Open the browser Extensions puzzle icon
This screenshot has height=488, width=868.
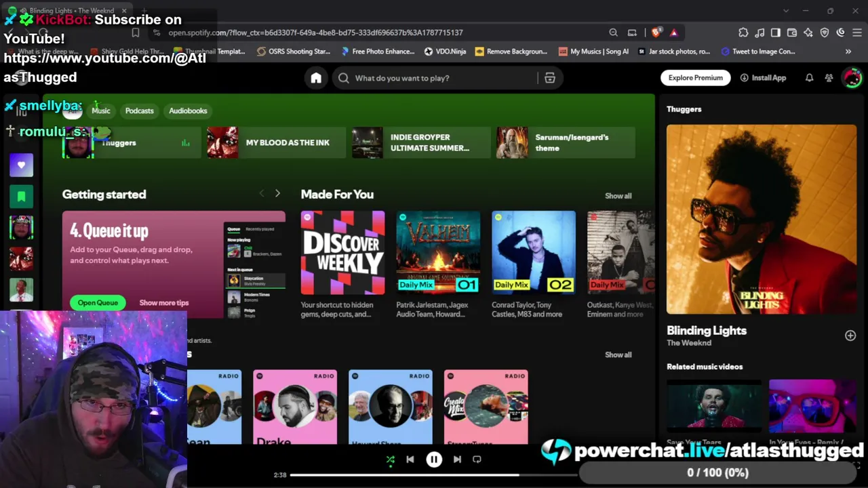pyautogui.click(x=743, y=33)
